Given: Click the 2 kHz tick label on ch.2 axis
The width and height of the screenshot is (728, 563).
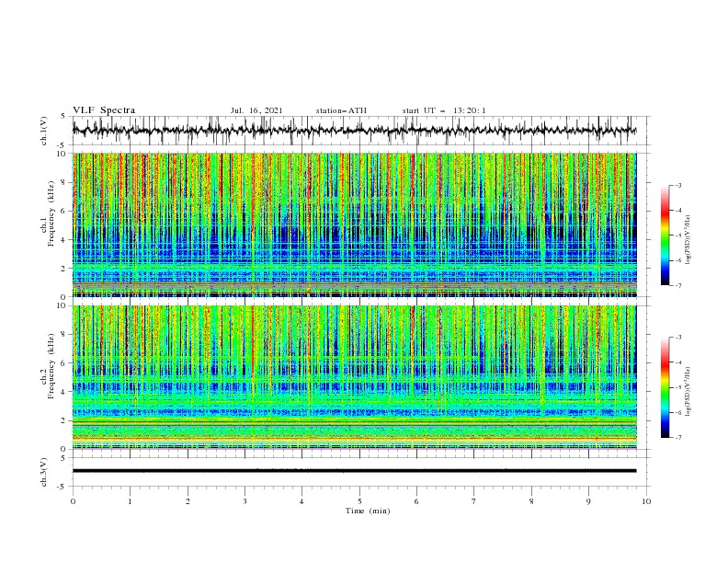Looking at the screenshot, I should (x=65, y=420).
